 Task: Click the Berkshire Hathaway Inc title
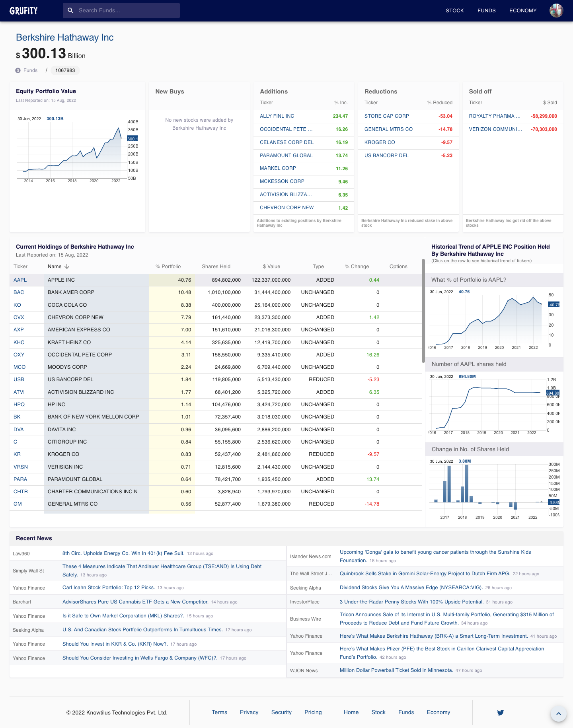[64, 37]
